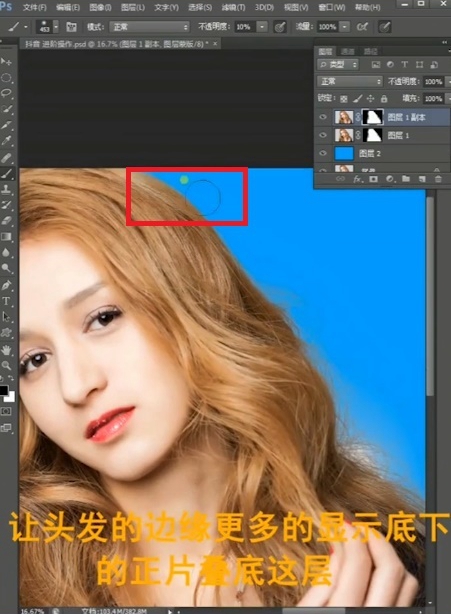Select the Elliptical Marquee tool

click(x=6, y=78)
